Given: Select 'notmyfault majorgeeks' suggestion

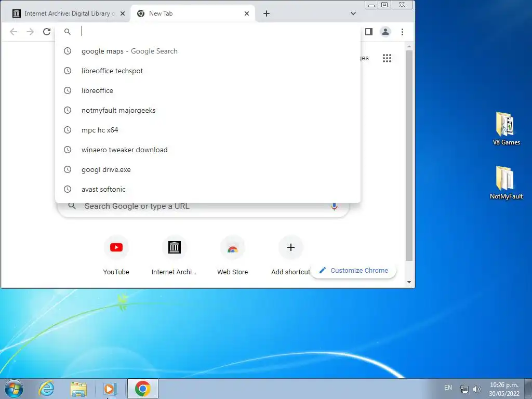Looking at the screenshot, I should click(208, 110).
